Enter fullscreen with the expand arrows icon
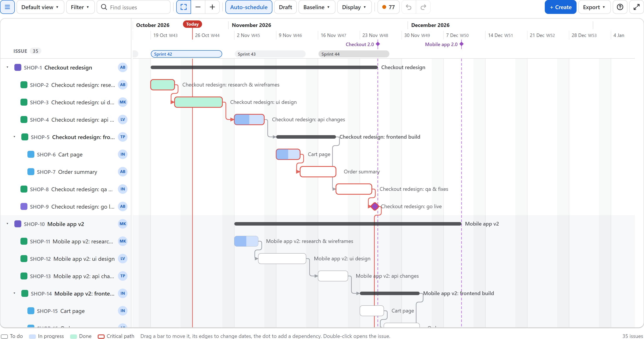This screenshot has width=644, height=339. coord(636,7)
